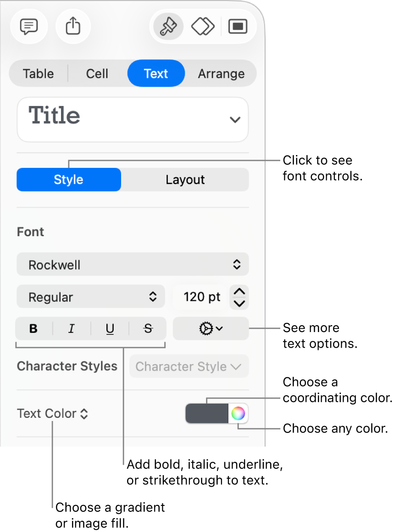Open the comment bubble icon

point(28,27)
